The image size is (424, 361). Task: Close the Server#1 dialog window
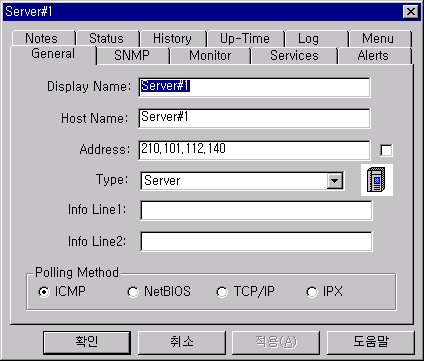tap(411, 12)
